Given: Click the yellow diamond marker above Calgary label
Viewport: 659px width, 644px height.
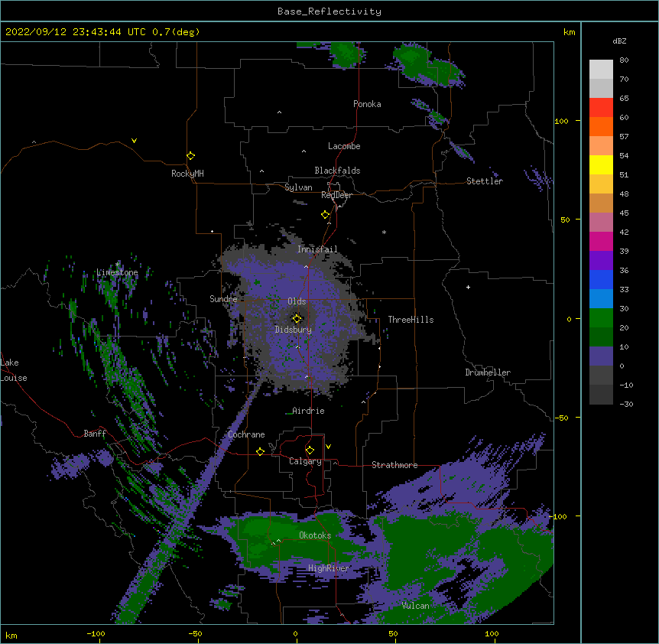Looking at the screenshot, I should click(310, 450).
